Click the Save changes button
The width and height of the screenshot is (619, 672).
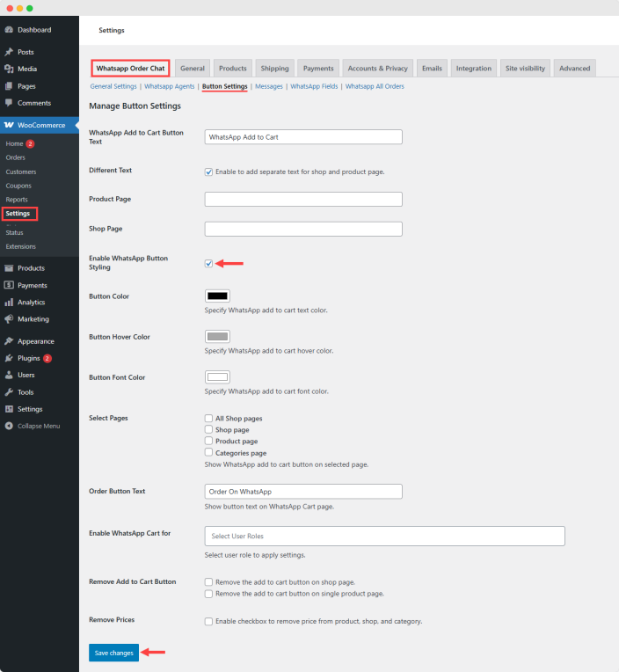pyautogui.click(x=114, y=653)
